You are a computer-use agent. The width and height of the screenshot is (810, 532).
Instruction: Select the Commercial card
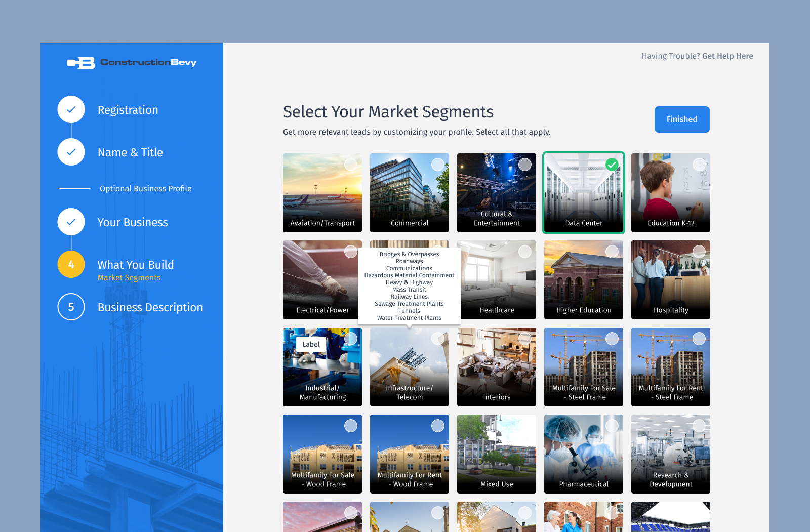[410, 193]
